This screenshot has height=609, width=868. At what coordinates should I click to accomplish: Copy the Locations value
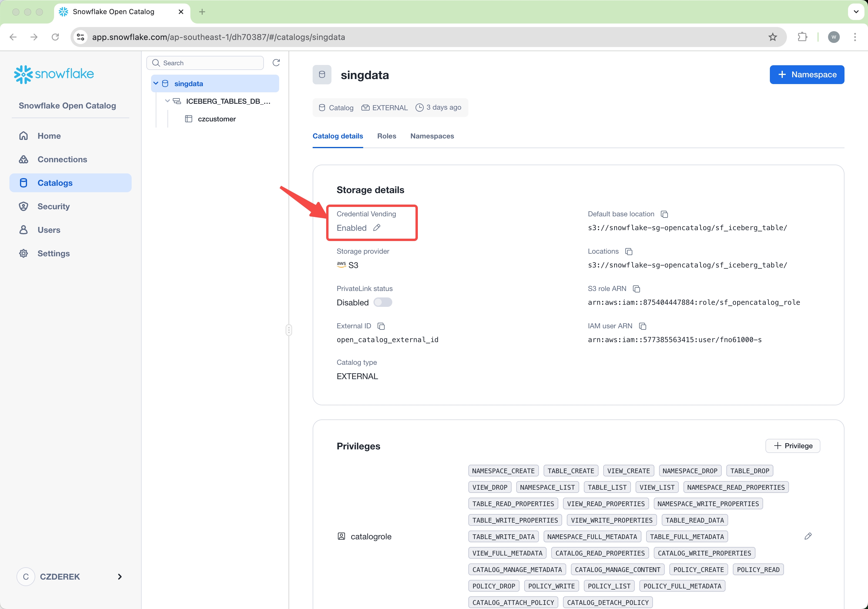(629, 252)
